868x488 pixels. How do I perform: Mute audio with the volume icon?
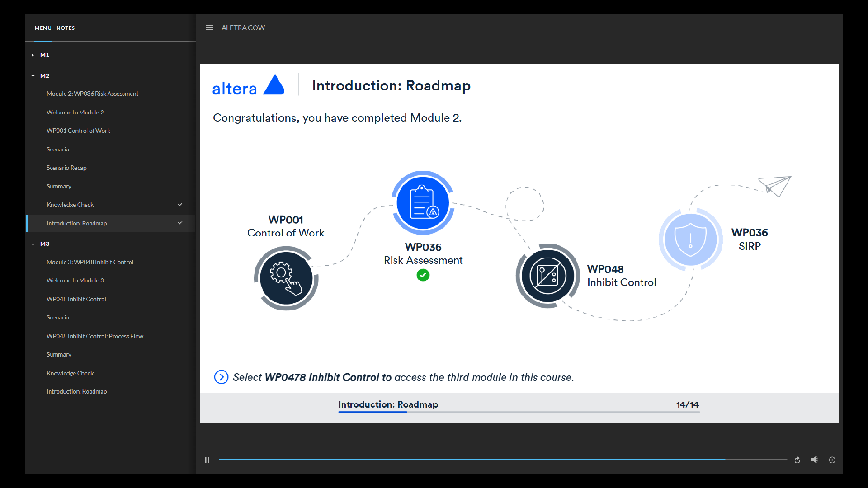(x=815, y=460)
